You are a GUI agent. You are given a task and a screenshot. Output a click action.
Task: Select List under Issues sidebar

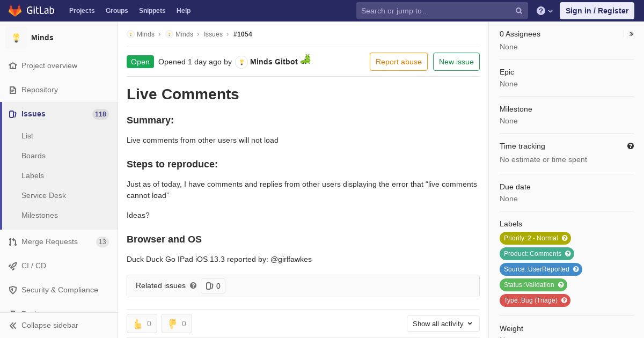pos(27,136)
